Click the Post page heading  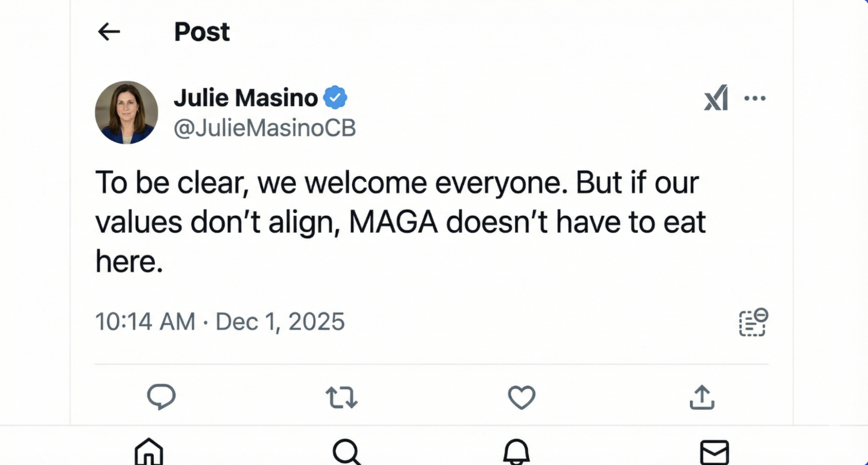tap(202, 32)
